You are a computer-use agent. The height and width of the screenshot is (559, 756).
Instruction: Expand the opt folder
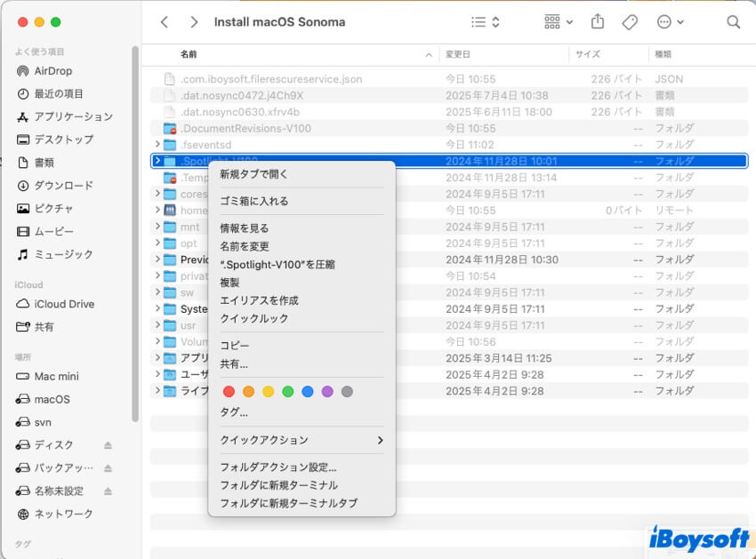(x=157, y=243)
